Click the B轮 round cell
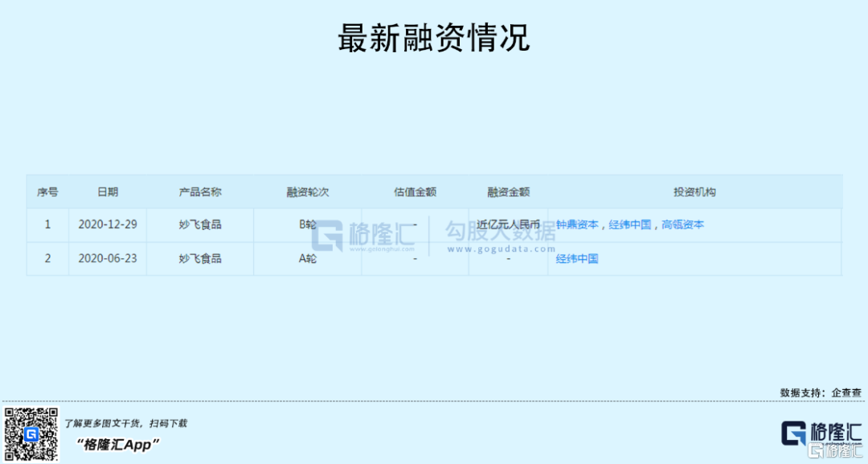The width and height of the screenshot is (868, 464). pyautogui.click(x=307, y=225)
